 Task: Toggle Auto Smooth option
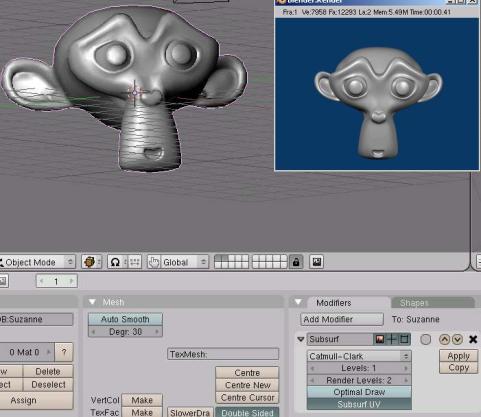click(x=125, y=319)
